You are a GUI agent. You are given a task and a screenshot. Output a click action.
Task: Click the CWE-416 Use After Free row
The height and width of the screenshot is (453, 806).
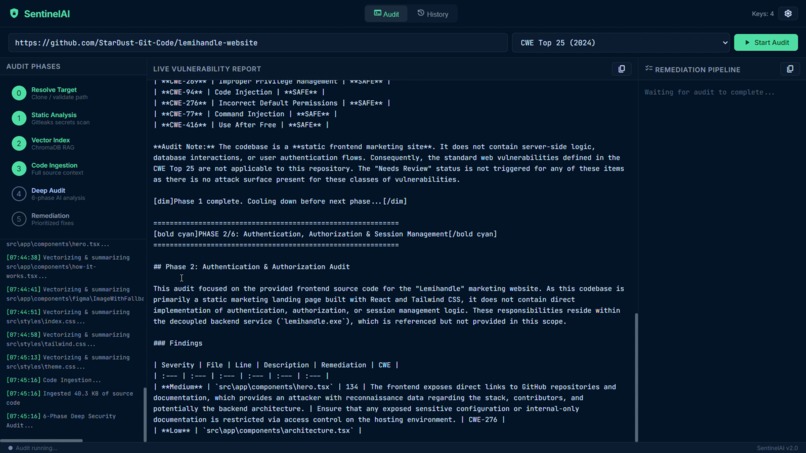click(x=241, y=124)
